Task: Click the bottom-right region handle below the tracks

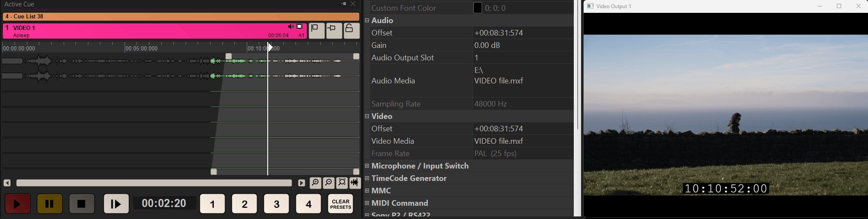Action: coord(356,172)
